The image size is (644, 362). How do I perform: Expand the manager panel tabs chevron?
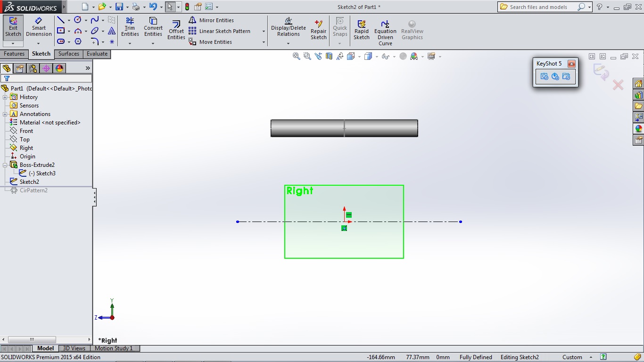(88, 68)
